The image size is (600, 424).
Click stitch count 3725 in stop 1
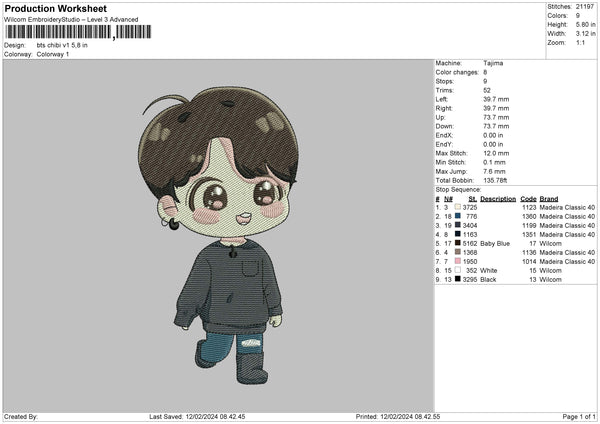[470, 207]
